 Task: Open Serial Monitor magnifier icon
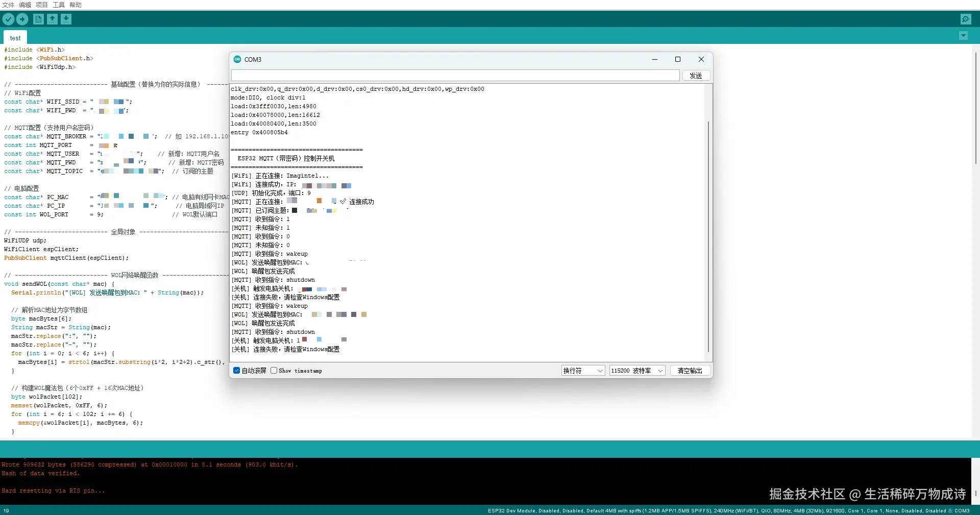pyautogui.click(x=965, y=19)
